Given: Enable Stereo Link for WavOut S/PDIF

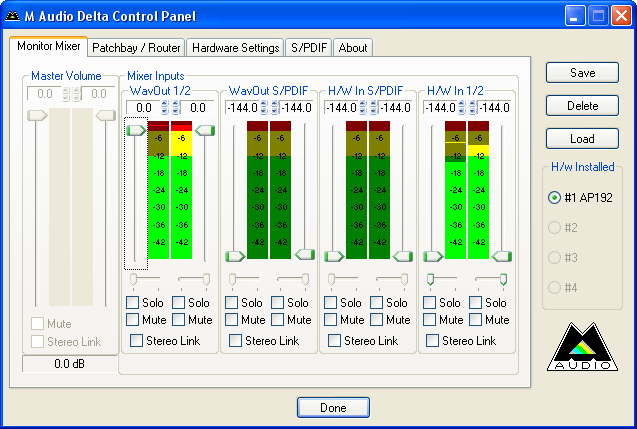Looking at the screenshot, I should 235,340.
